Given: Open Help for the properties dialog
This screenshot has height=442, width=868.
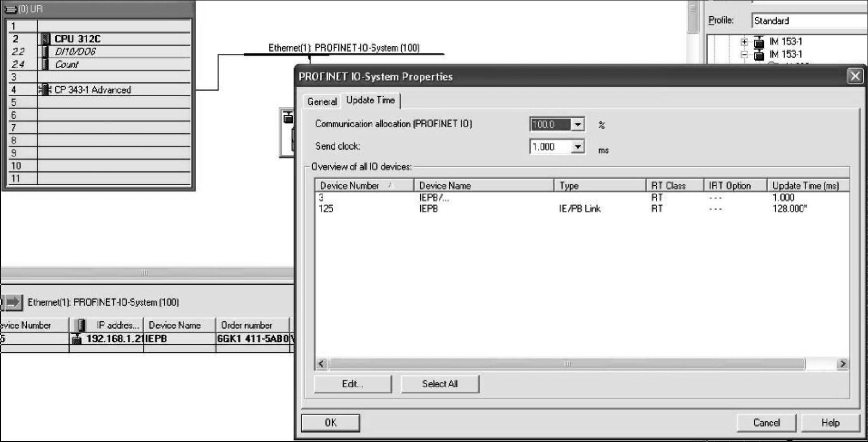Looking at the screenshot, I should [x=830, y=422].
